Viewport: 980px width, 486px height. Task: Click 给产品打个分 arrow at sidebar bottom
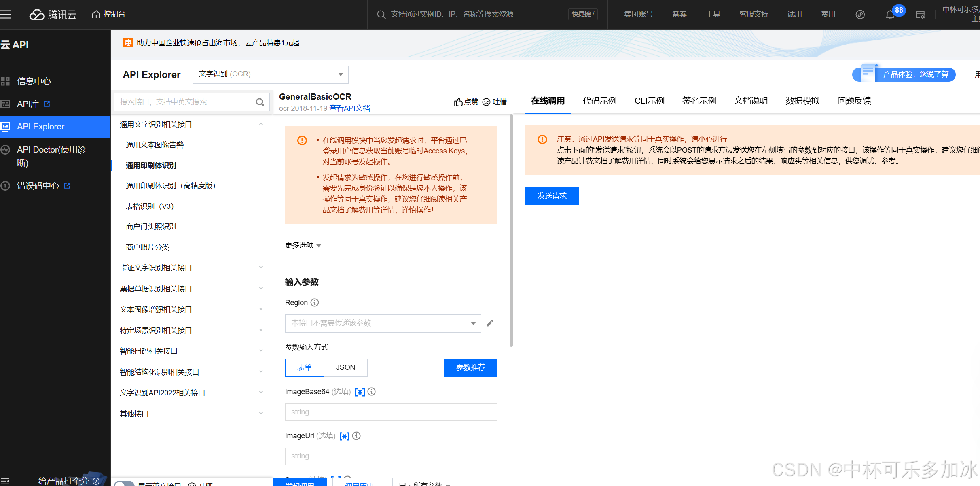pos(96,481)
